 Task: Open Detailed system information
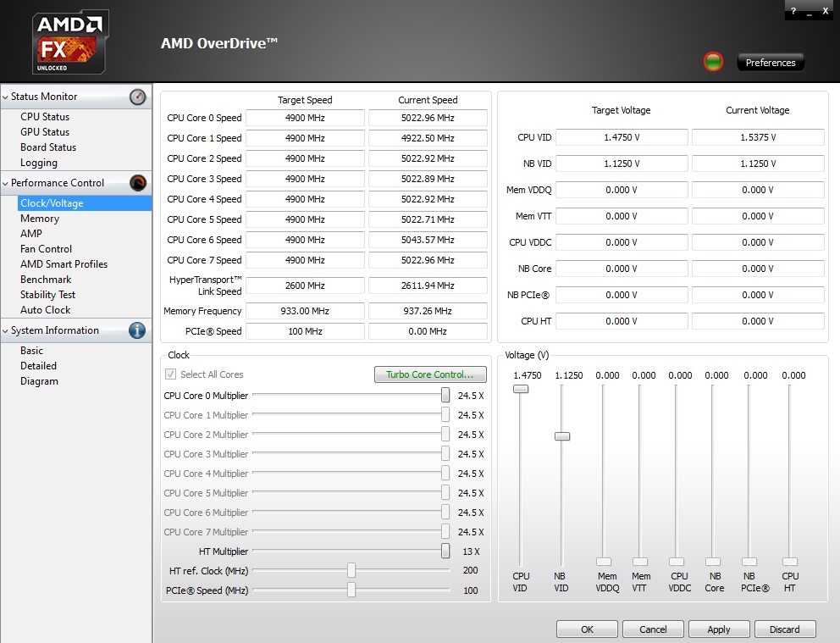pos(38,366)
